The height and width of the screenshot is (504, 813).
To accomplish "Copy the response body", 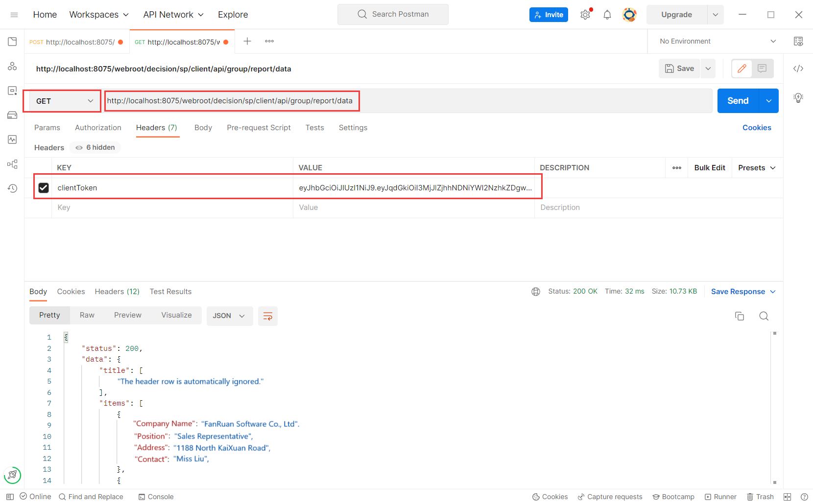I will pyautogui.click(x=740, y=316).
